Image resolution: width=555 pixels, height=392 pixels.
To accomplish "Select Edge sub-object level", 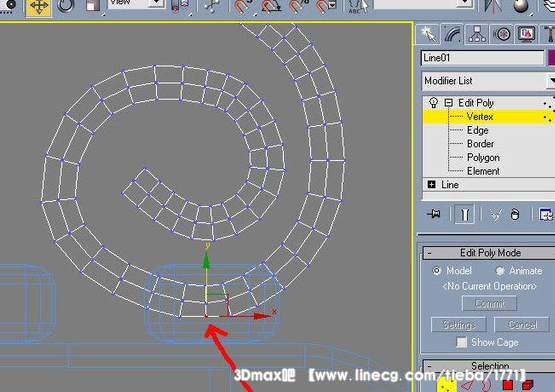I will click(x=477, y=130).
